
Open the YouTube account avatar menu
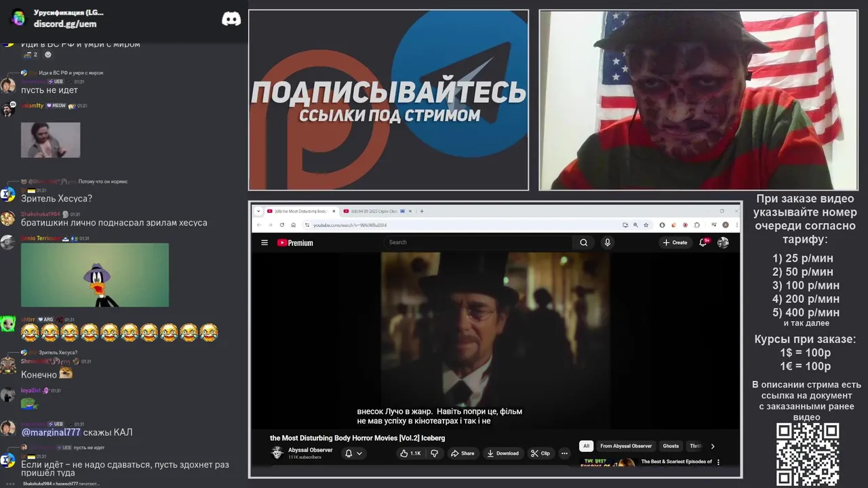point(724,243)
